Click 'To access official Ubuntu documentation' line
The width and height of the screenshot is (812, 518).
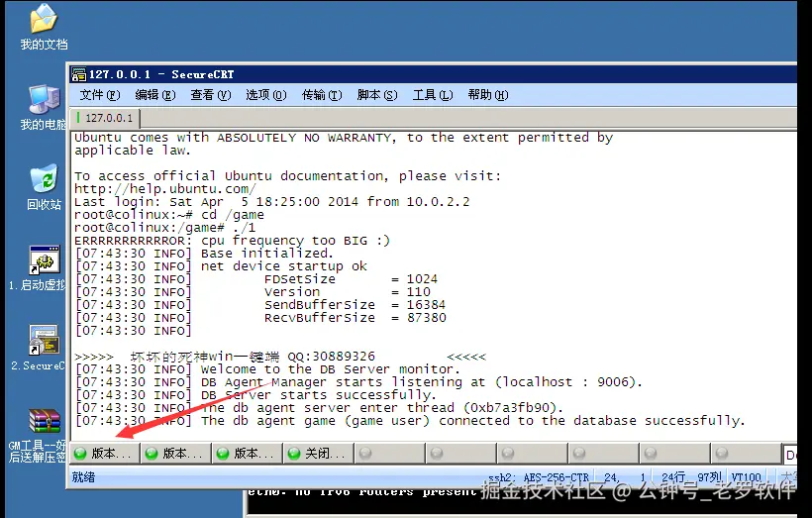tap(287, 176)
